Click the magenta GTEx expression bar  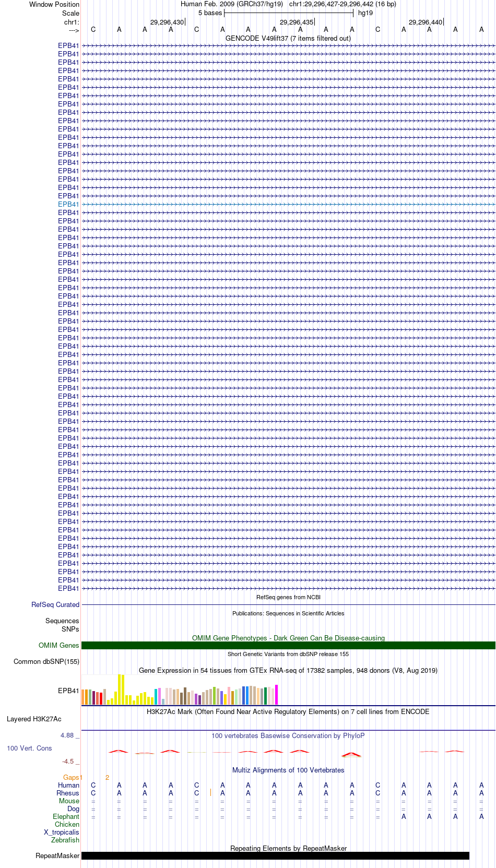point(277,695)
